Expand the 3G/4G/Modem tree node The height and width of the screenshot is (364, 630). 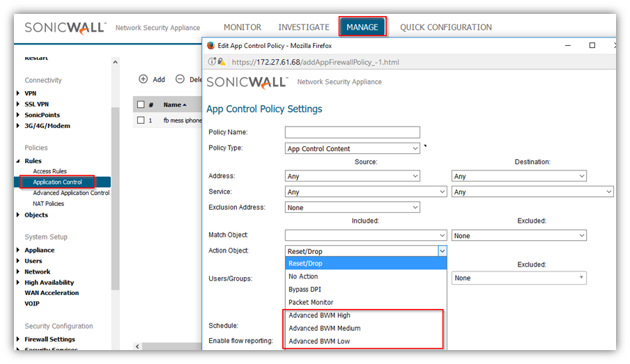pos(18,125)
